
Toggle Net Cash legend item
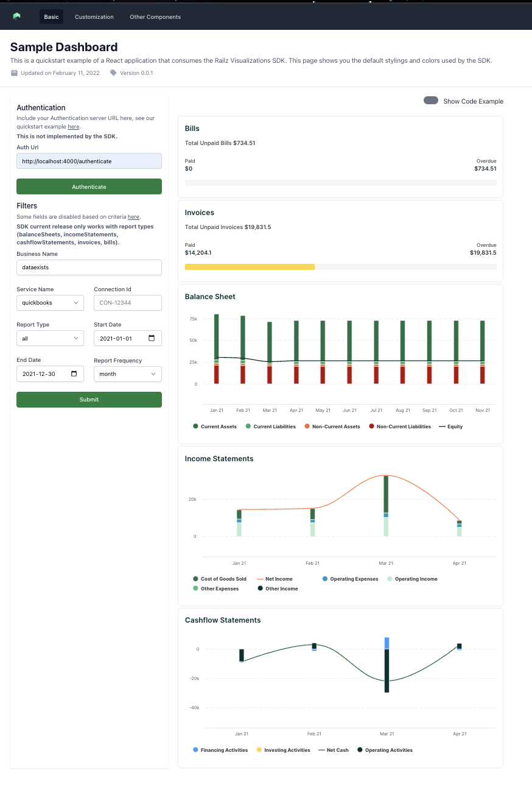click(334, 750)
